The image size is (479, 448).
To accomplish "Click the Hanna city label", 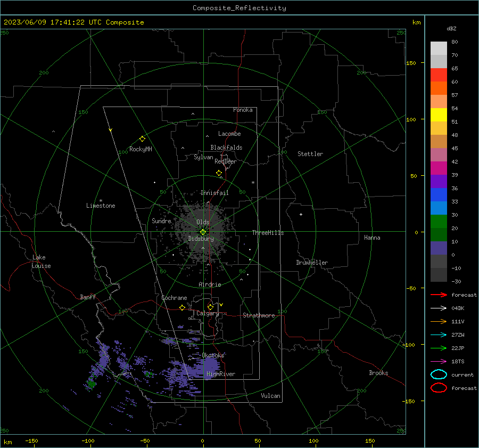I will pyautogui.click(x=372, y=238).
